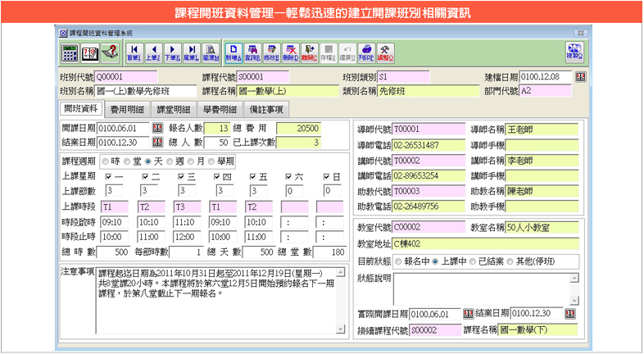Open date picker beside 建檔日期 field
This screenshot has height=354, width=644.
tap(581, 77)
